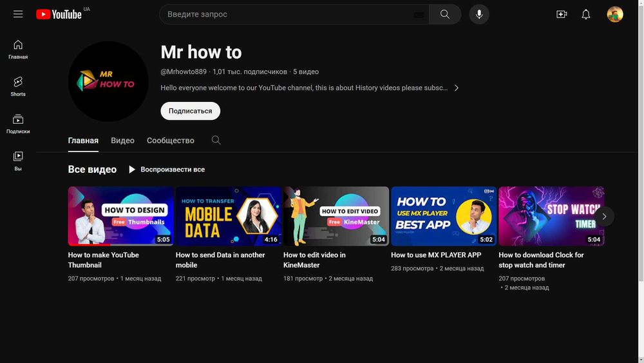Click the Подписаться button
Screen dimensions: 644x363
click(x=190, y=111)
